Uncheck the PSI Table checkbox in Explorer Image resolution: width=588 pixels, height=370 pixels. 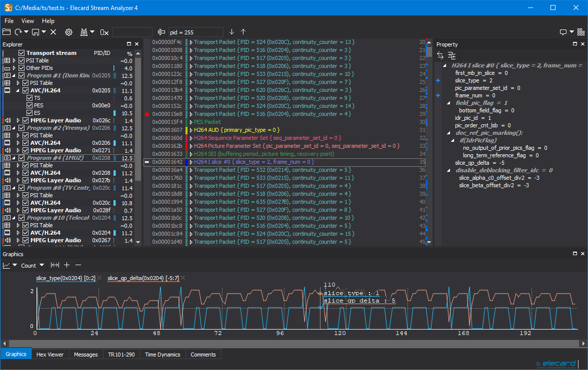click(22, 60)
